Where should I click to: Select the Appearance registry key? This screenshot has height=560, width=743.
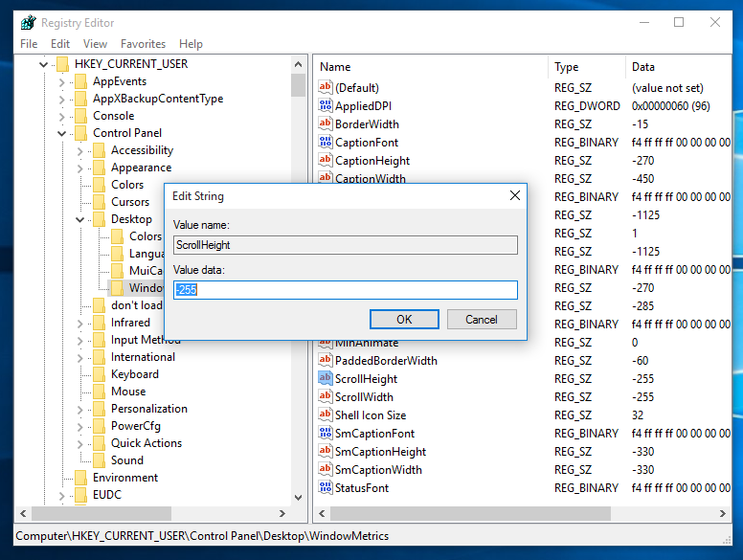(141, 168)
